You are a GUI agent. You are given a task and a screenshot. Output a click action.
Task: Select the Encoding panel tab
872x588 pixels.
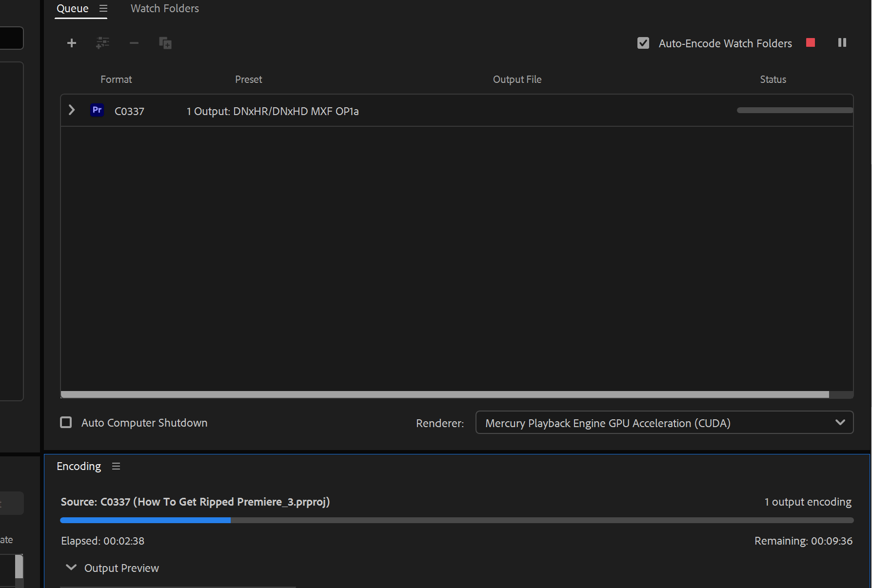(x=79, y=466)
